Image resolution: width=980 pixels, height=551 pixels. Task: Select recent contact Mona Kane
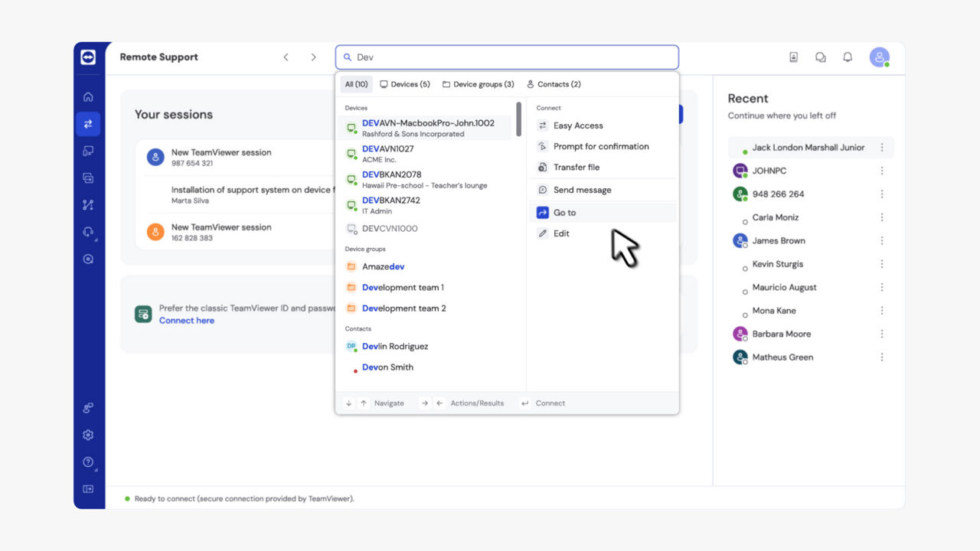click(811, 311)
